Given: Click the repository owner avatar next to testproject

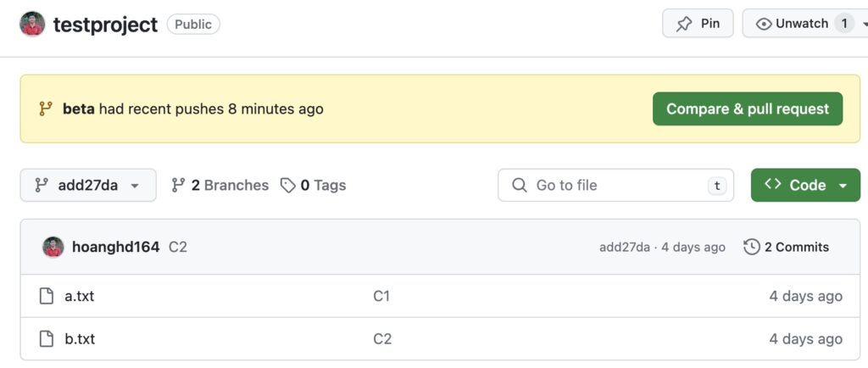Looking at the screenshot, I should [32, 25].
